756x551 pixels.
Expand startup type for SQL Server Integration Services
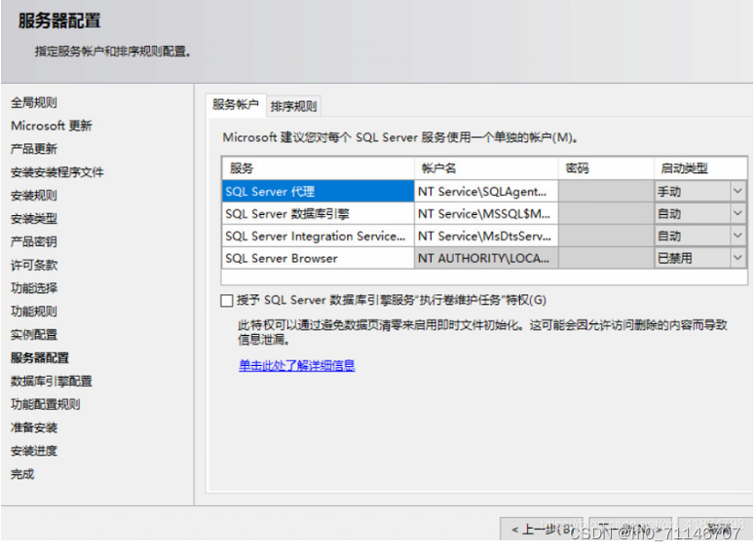pyautogui.click(x=737, y=236)
